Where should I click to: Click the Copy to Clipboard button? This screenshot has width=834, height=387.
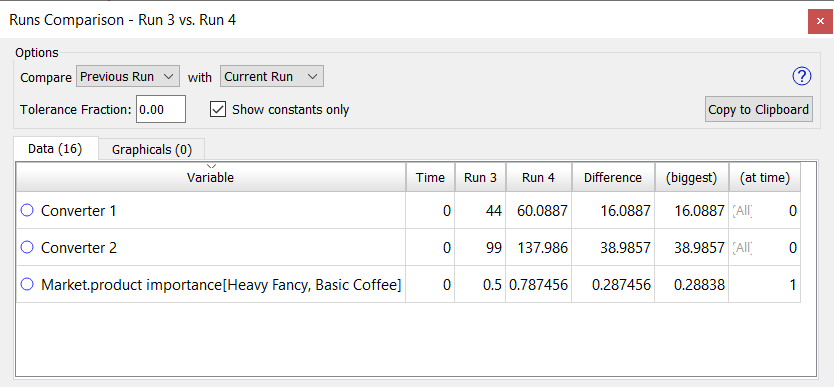758,110
